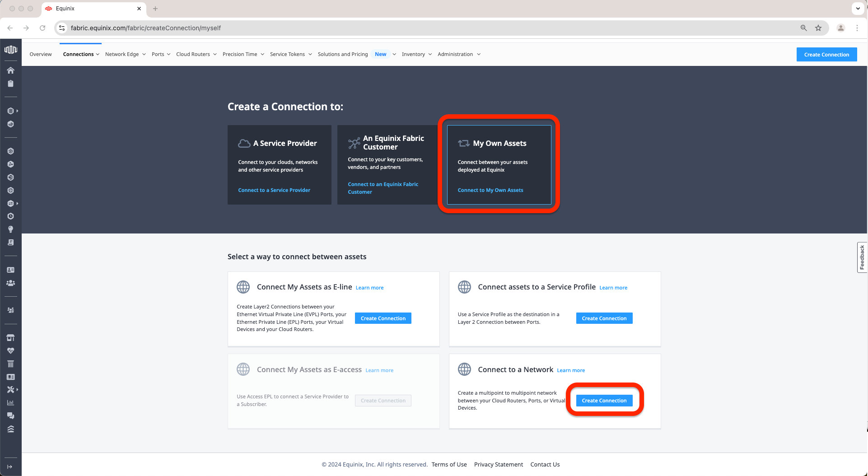The width and height of the screenshot is (868, 476).
Task: Go back with the browser back arrow
Action: [x=10, y=28]
